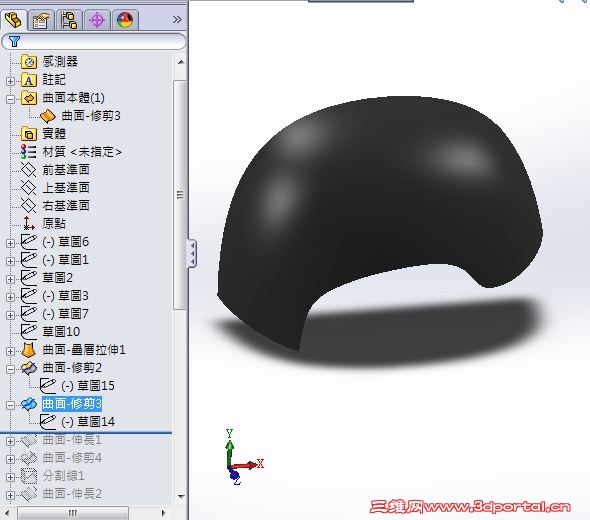Collapse the panel using side handle
This screenshot has width=590, height=520.
(192, 253)
